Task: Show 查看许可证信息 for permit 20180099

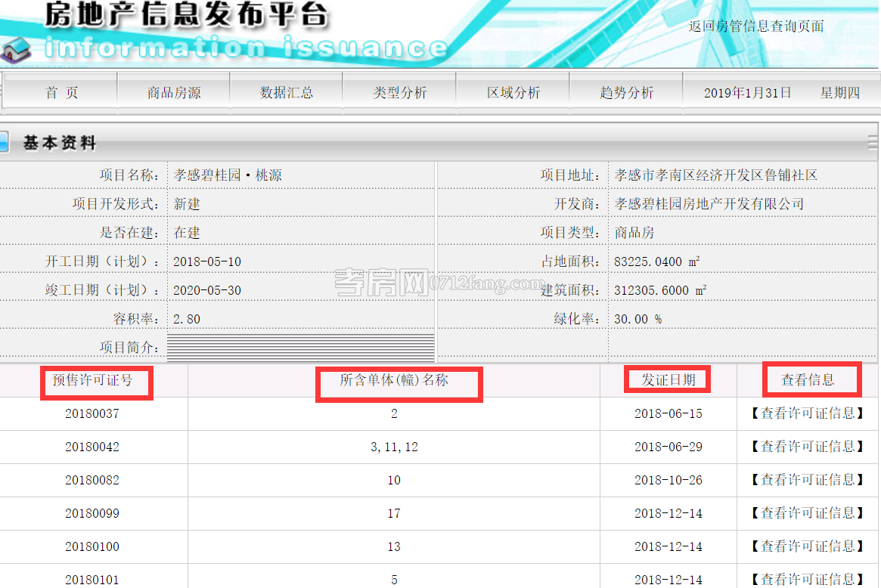Action: [x=807, y=513]
